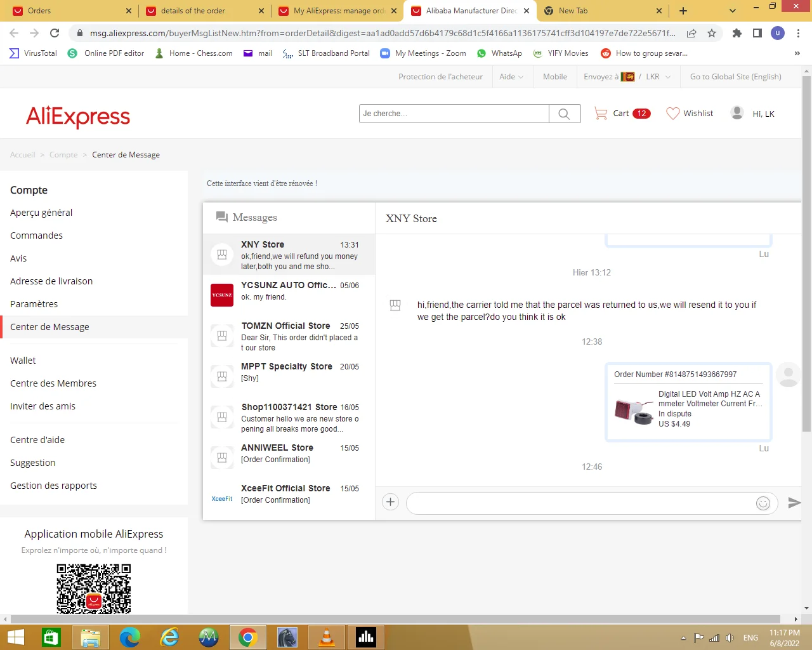Screen dimensions: 812x650
Task: Click the search magnifier button
Action: click(x=565, y=114)
